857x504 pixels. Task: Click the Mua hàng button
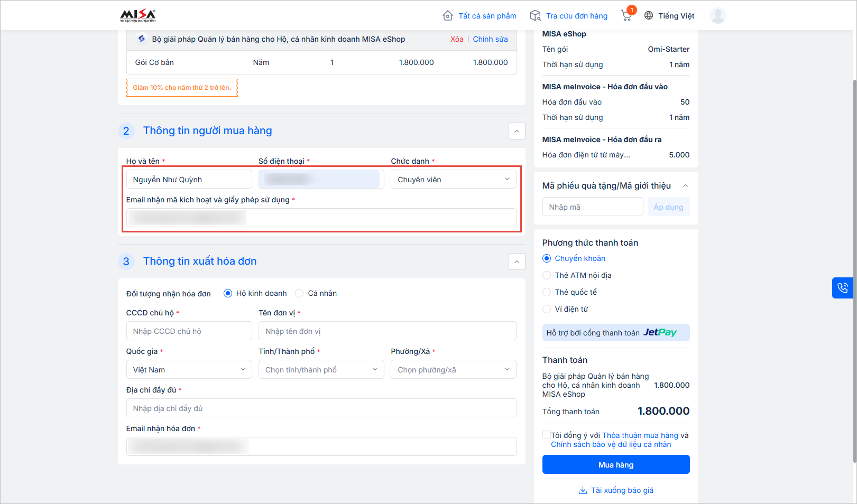pyautogui.click(x=615, y=465)
